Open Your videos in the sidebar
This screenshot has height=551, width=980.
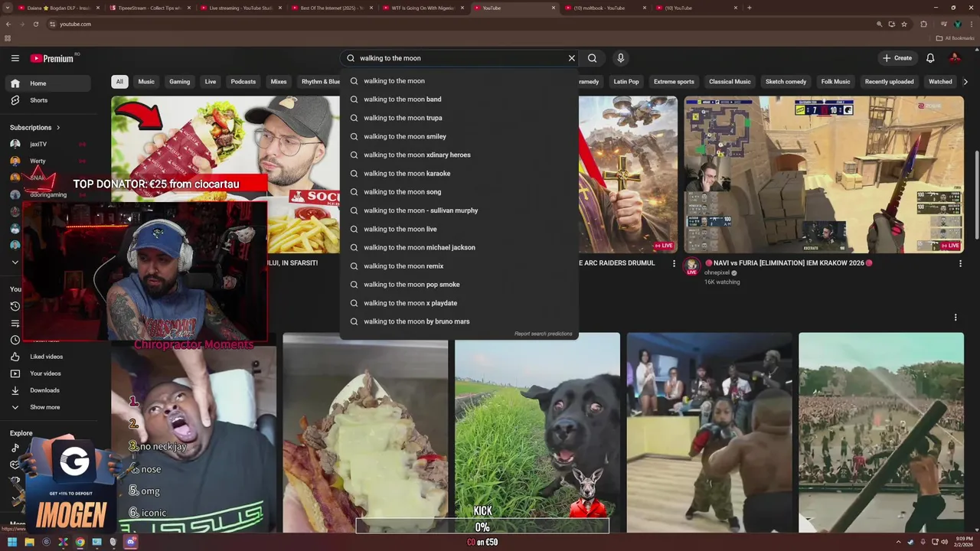[49, 373]
